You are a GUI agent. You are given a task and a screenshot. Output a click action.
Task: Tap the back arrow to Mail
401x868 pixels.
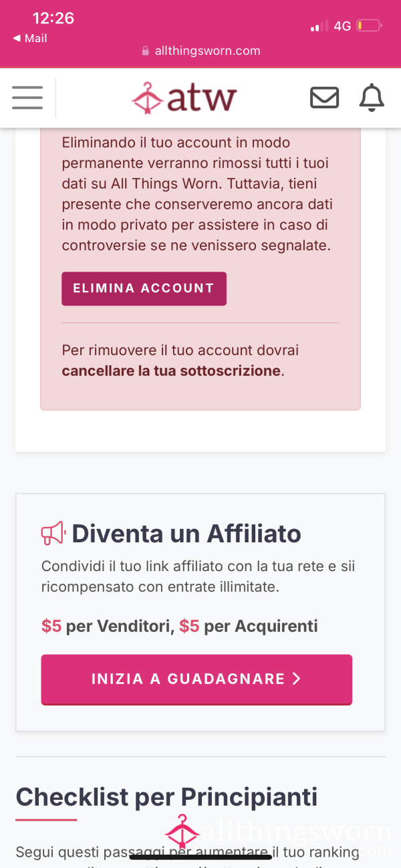[17, 38]
